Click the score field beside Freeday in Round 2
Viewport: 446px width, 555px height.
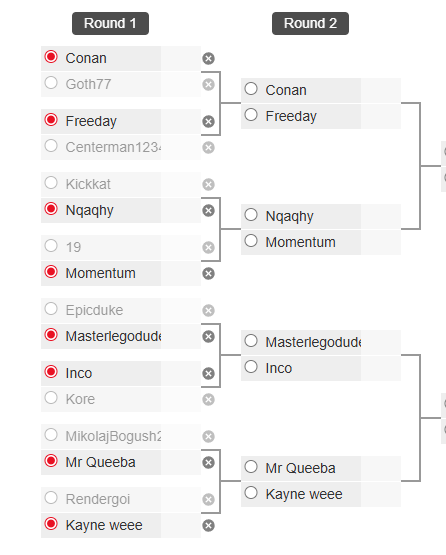click(381, 116)
